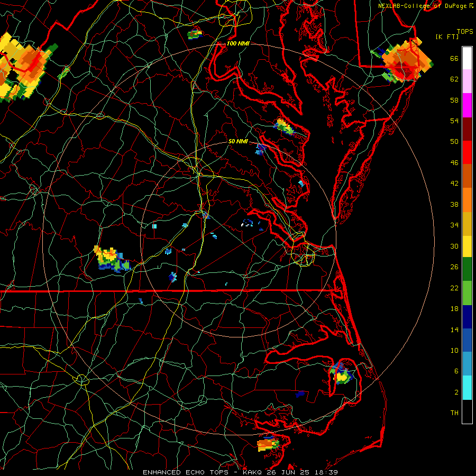
Task: Click the light green 26 kft swatch
Action: [467, 293]
